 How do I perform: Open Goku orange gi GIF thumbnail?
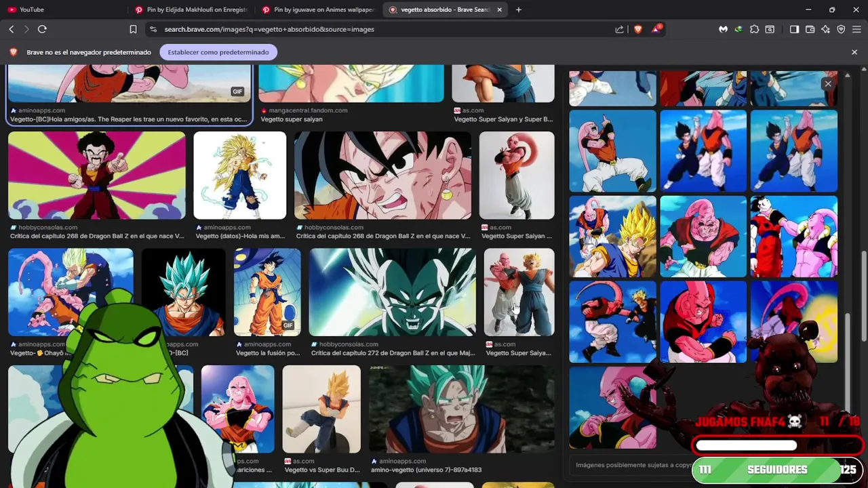point(267,292)
